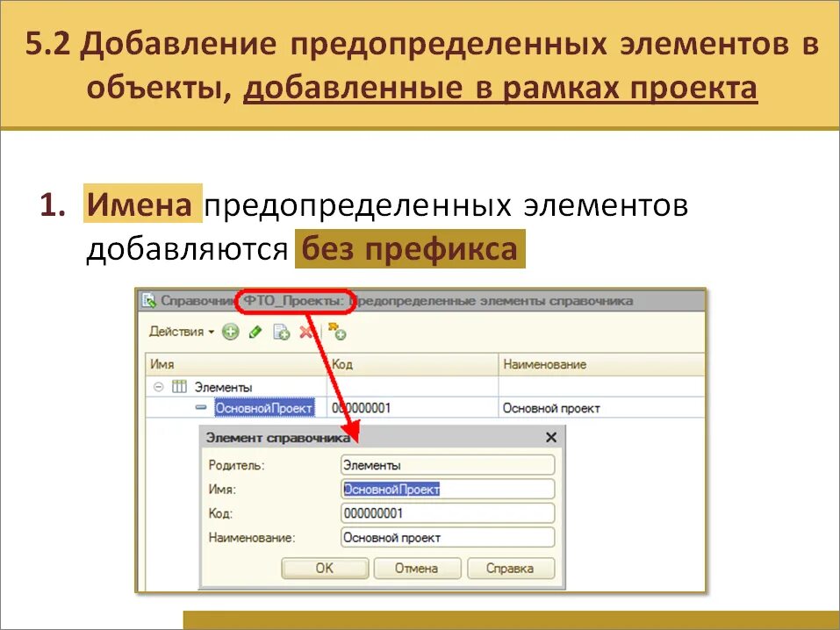The width and height of the screenshot is (840, 630).
Task: Click the Элементы table icon in tree
Action: click(x=179, y=386)
